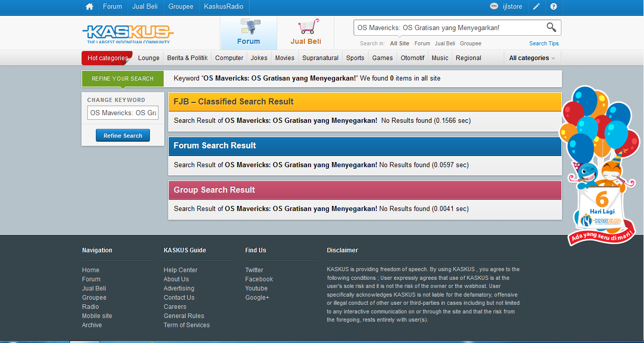Click the KASKUS logo
Viewport: 644px width, 343px height.
click(127, 34)
